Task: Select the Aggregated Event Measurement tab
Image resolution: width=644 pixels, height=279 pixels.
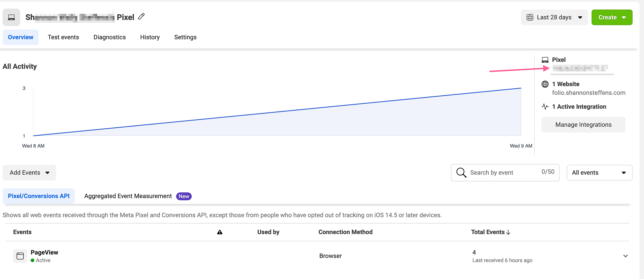Action: tap(128, 196)
